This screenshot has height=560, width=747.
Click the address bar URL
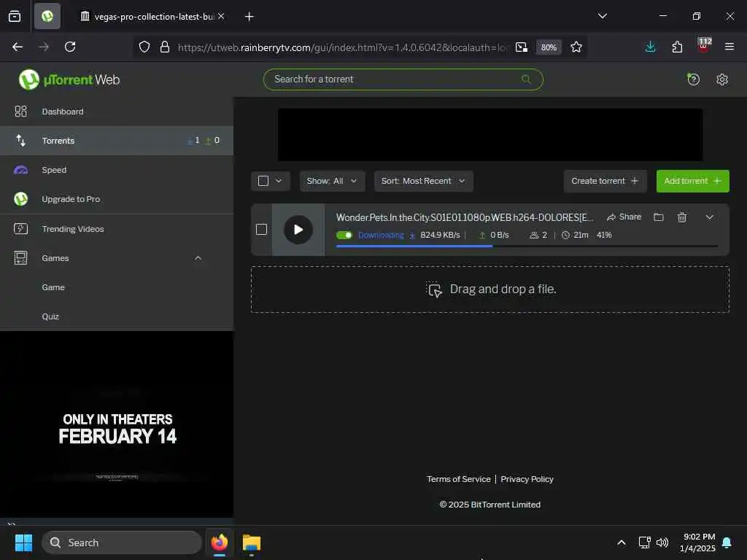coord(341,47)
